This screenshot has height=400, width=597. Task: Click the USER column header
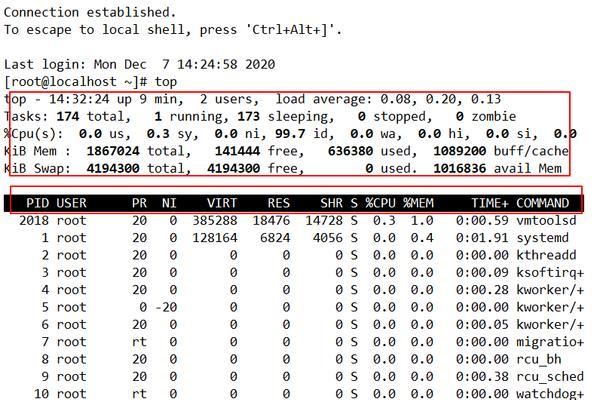click(72, 203)
